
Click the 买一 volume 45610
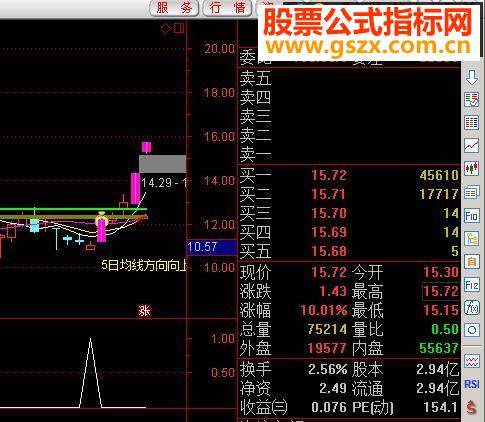click(439, 175)
